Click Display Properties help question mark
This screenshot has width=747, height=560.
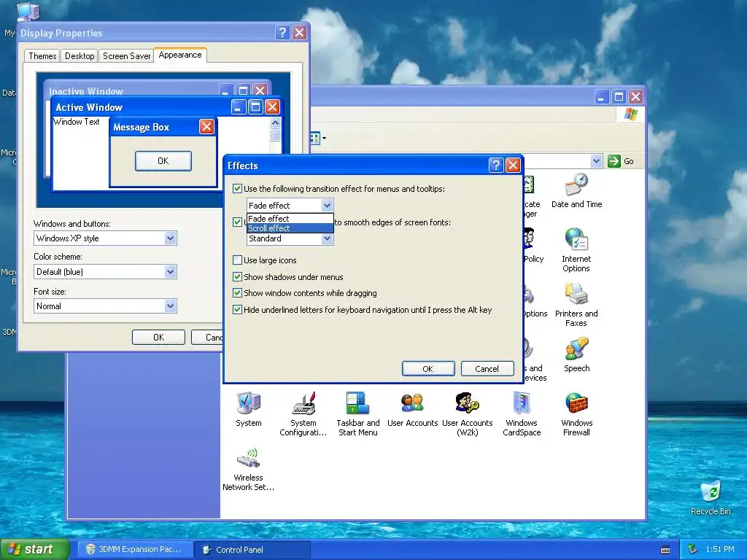pos(282,32)
